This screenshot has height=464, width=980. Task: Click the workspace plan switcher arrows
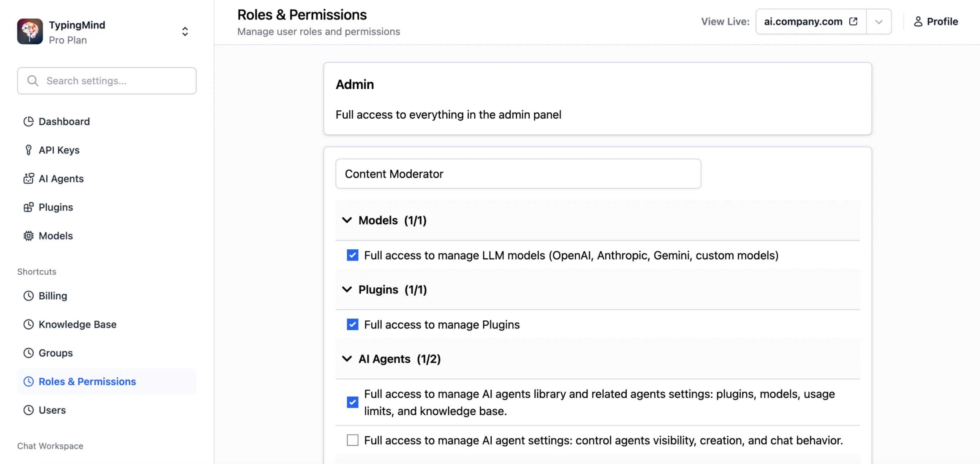click(185, 32)
